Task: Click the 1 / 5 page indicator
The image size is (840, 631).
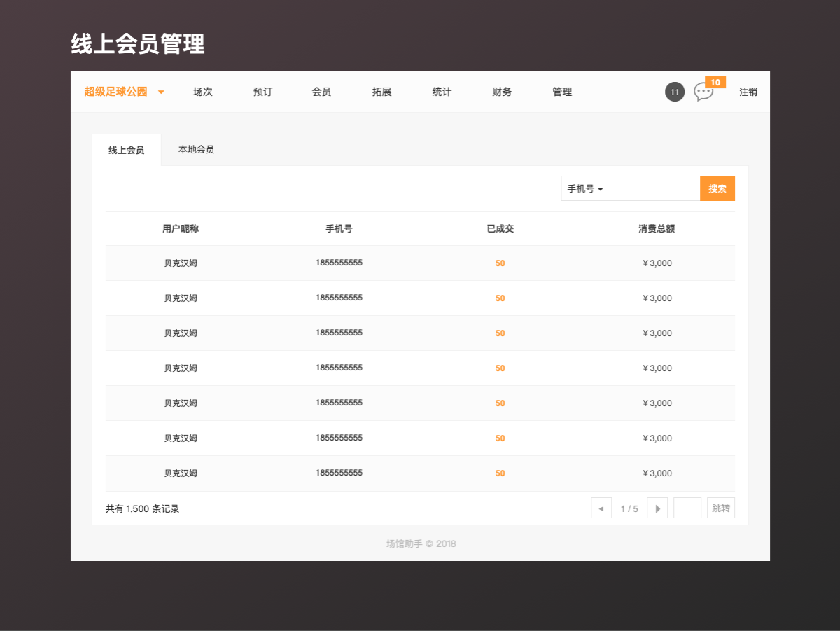Action: point(629,508)
